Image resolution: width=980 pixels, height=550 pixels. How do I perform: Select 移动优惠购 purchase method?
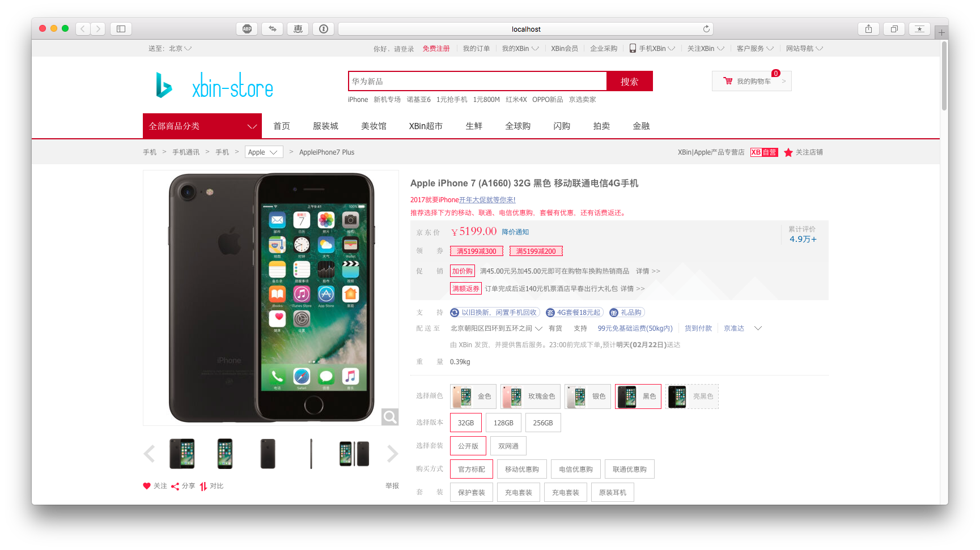[522, 470]
